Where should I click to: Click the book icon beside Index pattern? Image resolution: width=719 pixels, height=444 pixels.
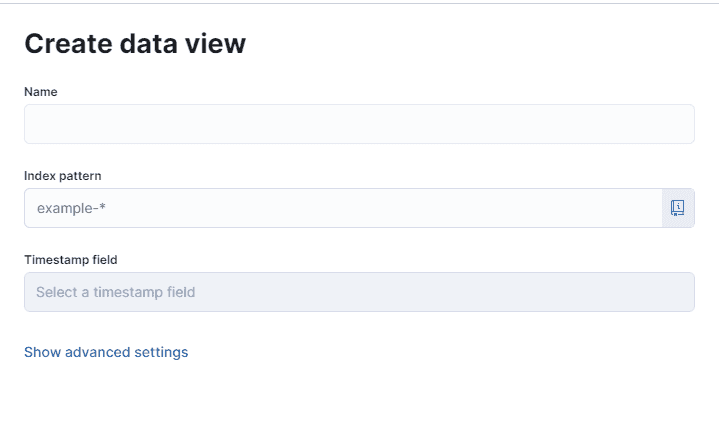point(678,208)
